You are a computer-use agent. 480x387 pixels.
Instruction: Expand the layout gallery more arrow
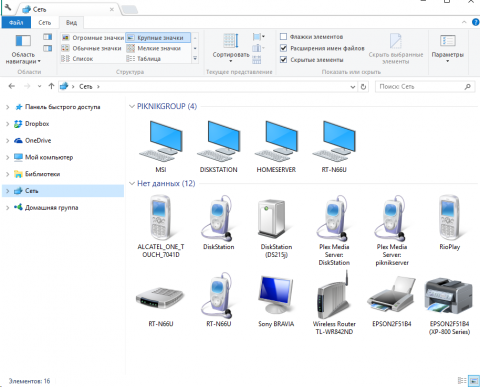click(x=195, y=59)
